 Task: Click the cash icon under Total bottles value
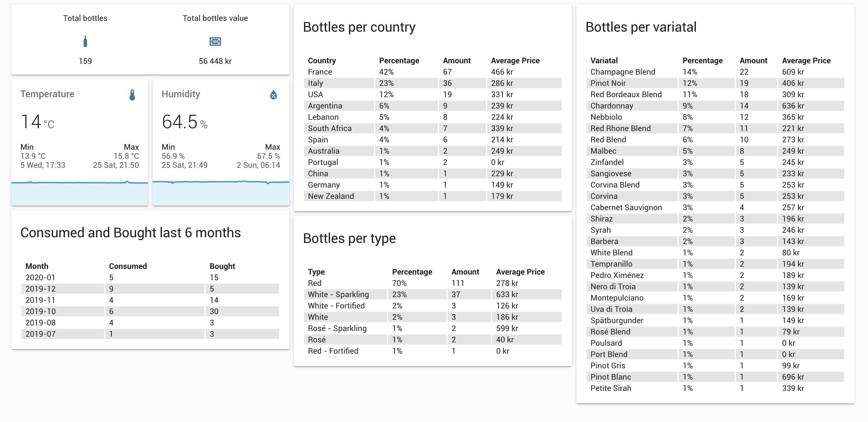coord(215,42)
